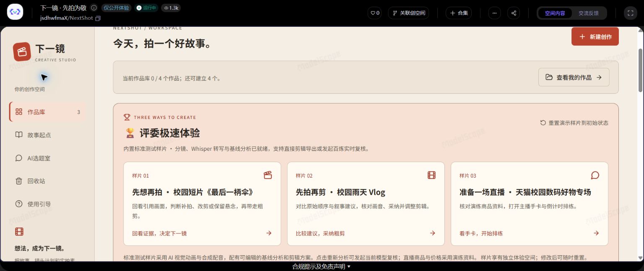This screenshot has width=644, height=271.
Task: Follow the 回看证据，决定下一镜 link
Action: point(159,233)
